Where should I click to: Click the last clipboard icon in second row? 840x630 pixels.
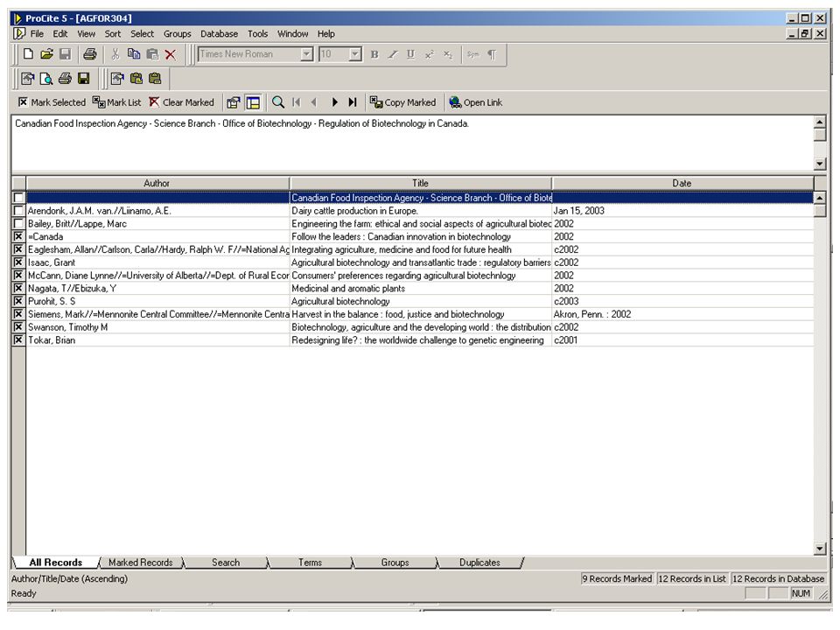click(155, 79)
